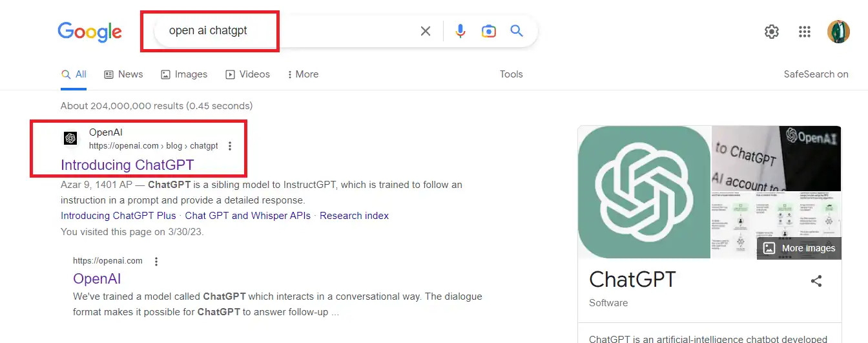
Task: Open options for the Introducing ChatGPT result
Action: [230, 146]
